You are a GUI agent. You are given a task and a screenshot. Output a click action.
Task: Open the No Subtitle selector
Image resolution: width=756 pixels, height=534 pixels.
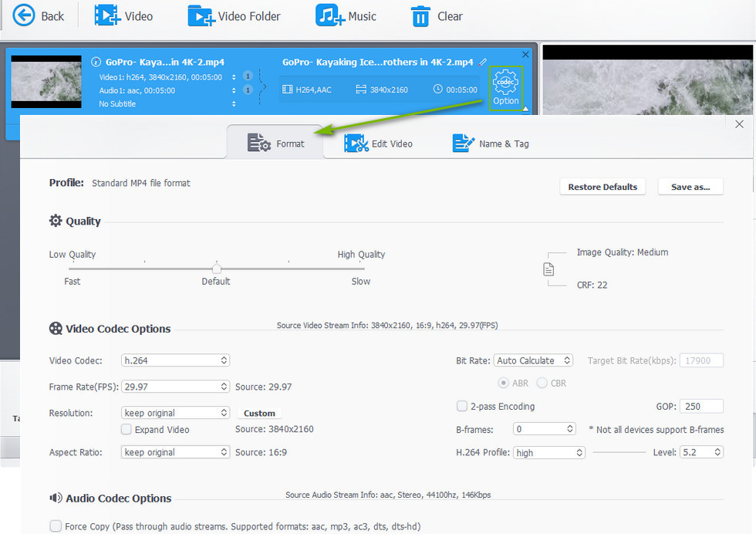234,103
